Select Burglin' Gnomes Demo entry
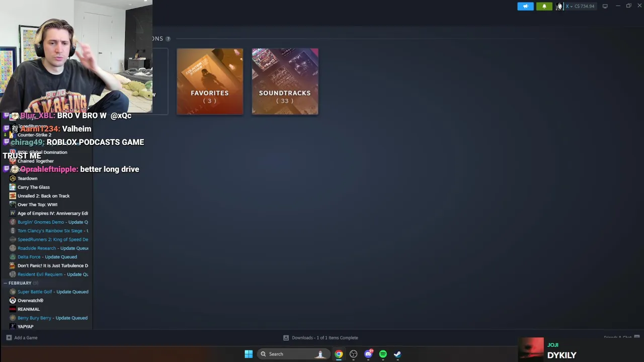Screen dimensions: 644x362 [53, 222]
